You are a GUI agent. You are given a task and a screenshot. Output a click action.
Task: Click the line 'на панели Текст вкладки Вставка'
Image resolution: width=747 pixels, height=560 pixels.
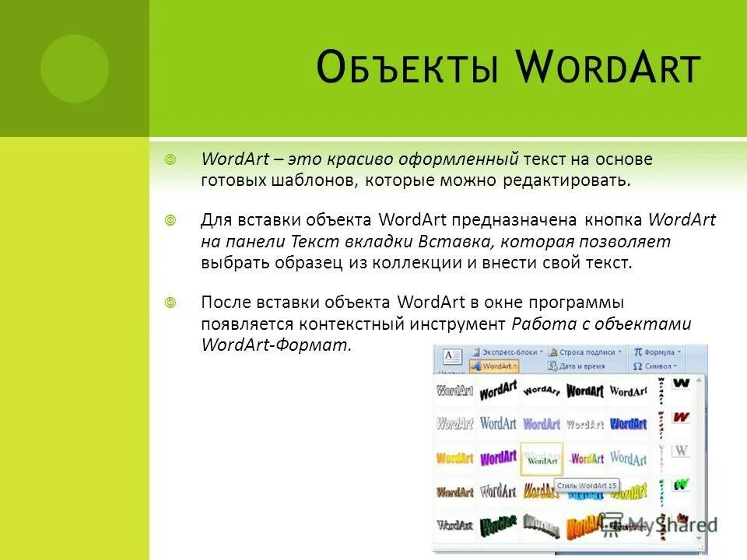(347, 241)
